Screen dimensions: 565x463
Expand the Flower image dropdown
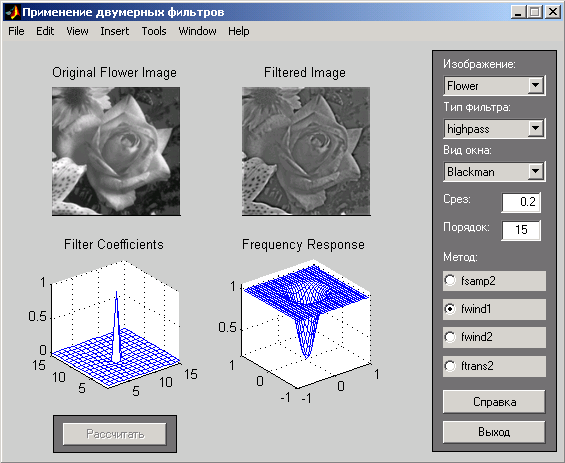(x=535, y=85)
